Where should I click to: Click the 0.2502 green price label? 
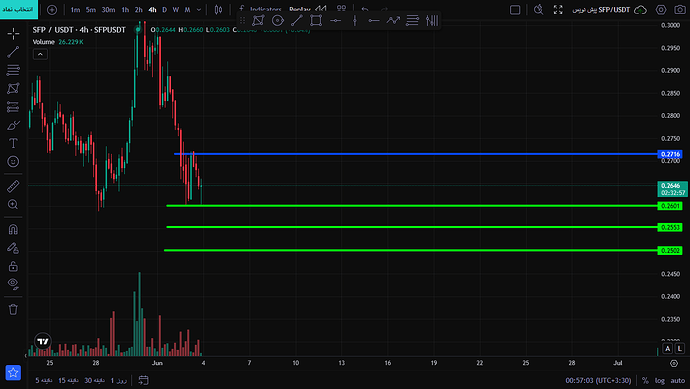[x=670, y=250]
